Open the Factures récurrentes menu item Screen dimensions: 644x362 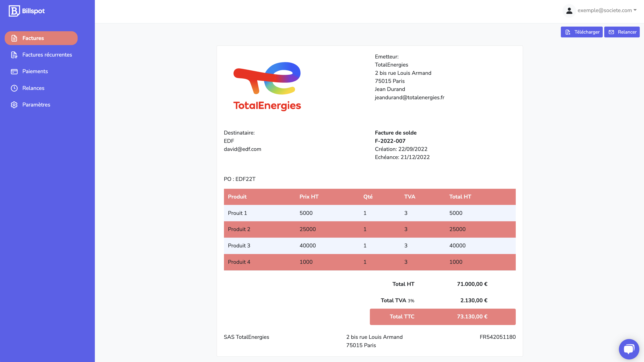point(47,55)
